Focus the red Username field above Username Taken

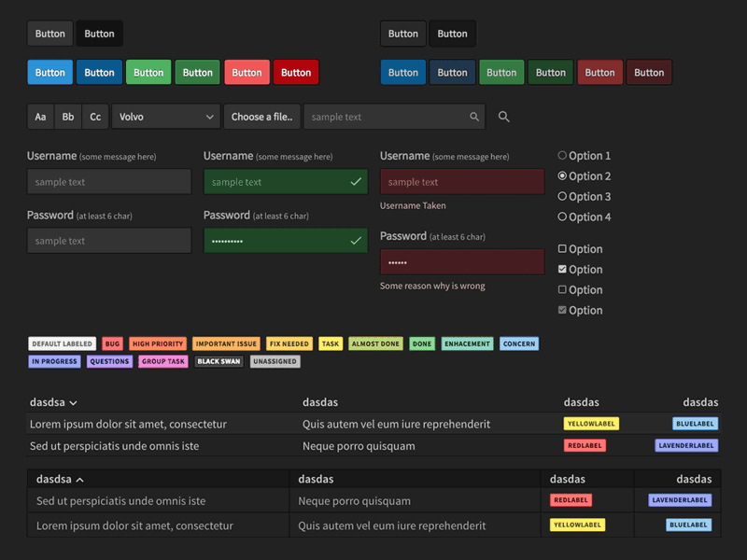coord(462,182)
